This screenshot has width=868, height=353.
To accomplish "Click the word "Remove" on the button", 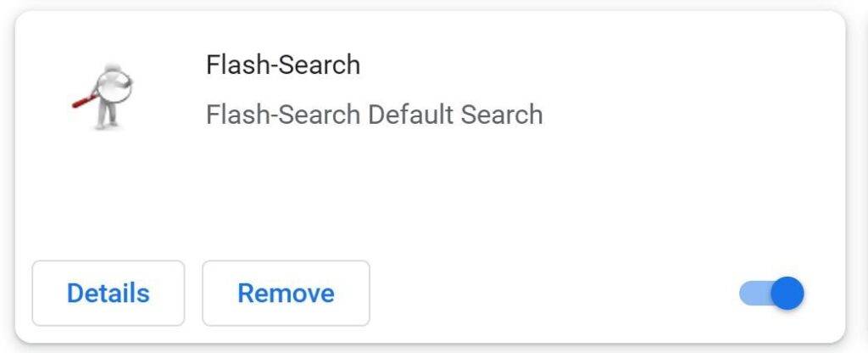I will click(286, 294).
